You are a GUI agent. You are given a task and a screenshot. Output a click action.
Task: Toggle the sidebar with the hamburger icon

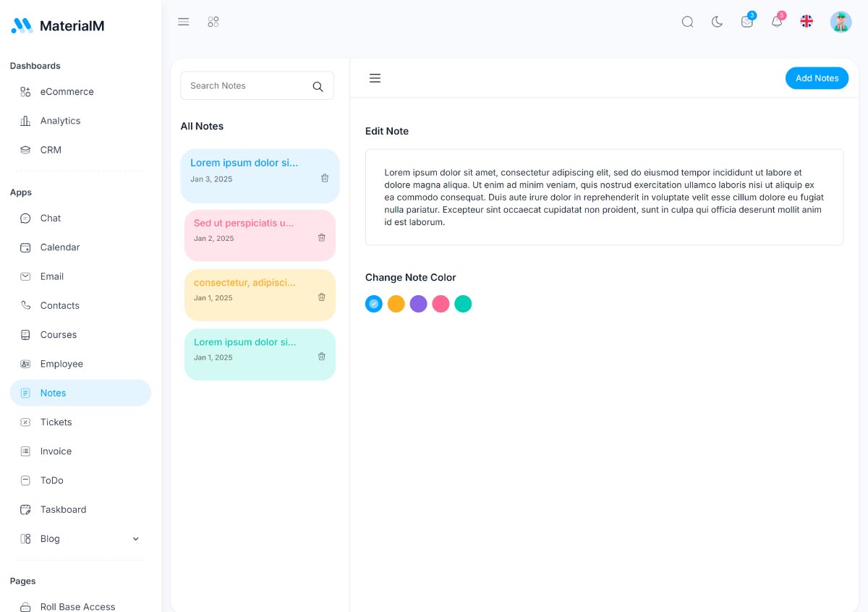click(x=183, y=21)
